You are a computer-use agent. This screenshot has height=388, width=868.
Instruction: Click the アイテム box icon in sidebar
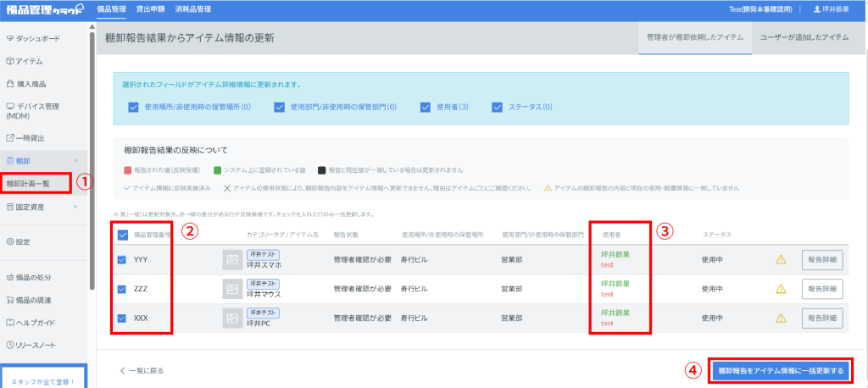point(10,61)
